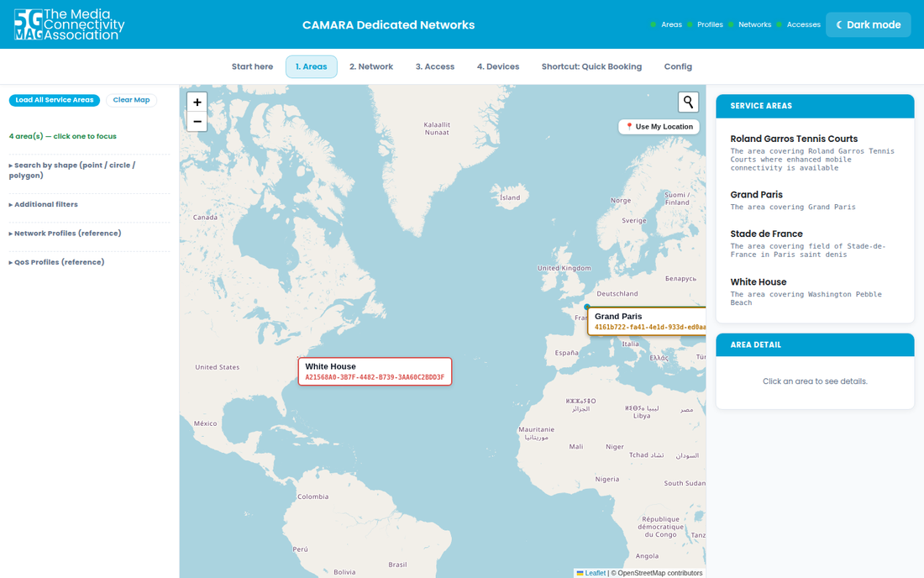Zoom out on the map
The height and width of the screenshot is (578, 924).
(197, 121)
